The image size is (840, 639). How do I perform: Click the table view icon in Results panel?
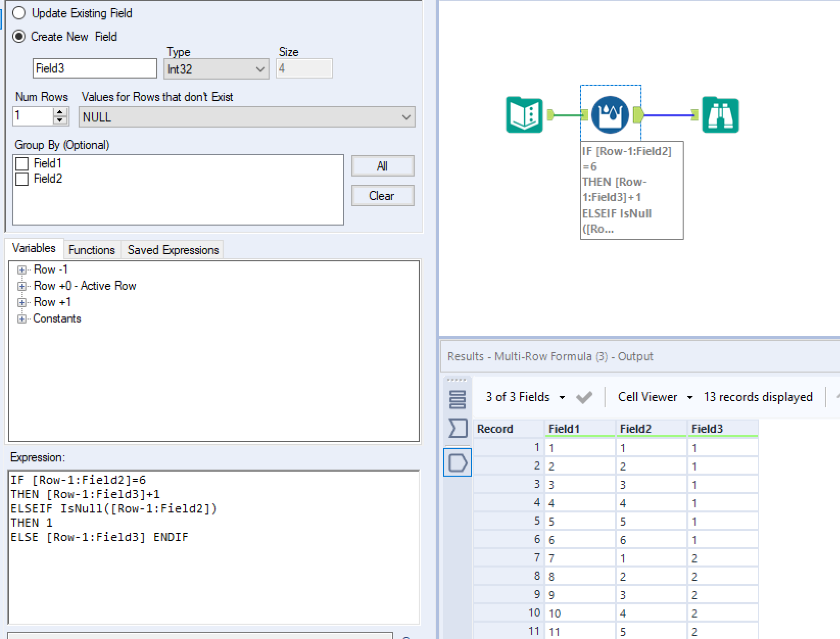tap(458, 399)
